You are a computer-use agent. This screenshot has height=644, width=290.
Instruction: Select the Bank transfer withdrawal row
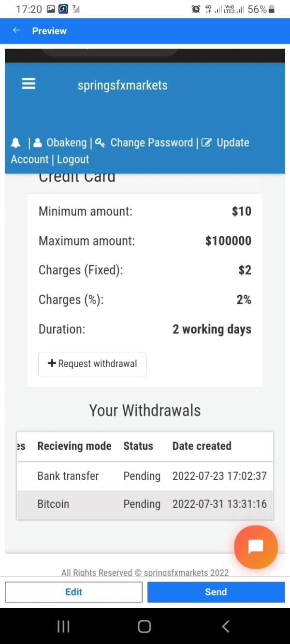(145, 476)
